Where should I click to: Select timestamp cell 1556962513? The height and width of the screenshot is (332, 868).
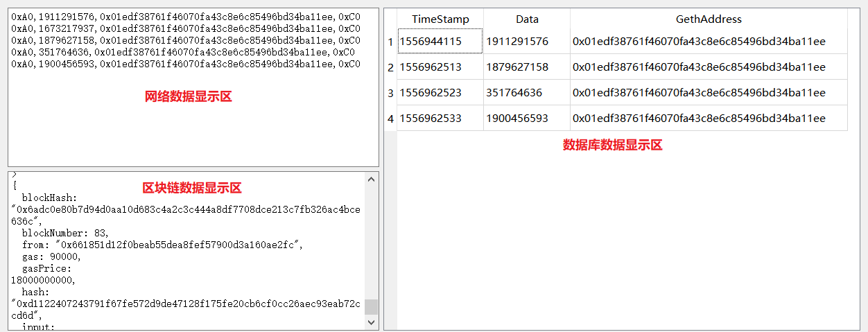coord(440,67)
